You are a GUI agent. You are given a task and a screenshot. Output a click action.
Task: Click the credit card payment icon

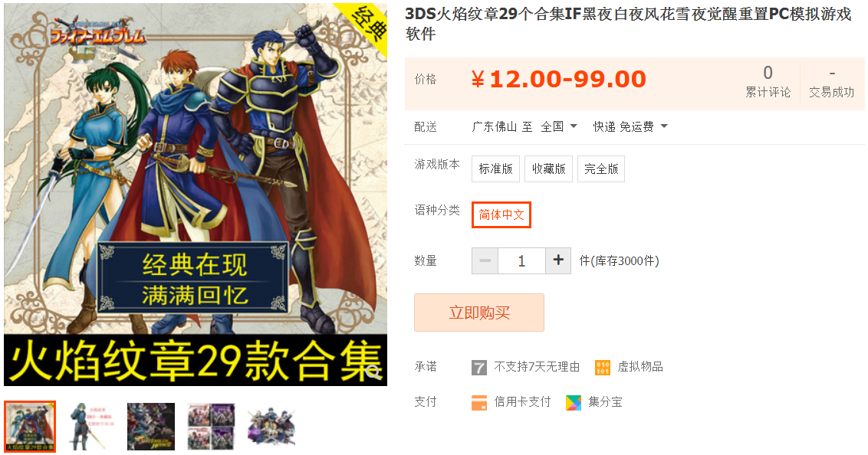(x=478, y=402)
